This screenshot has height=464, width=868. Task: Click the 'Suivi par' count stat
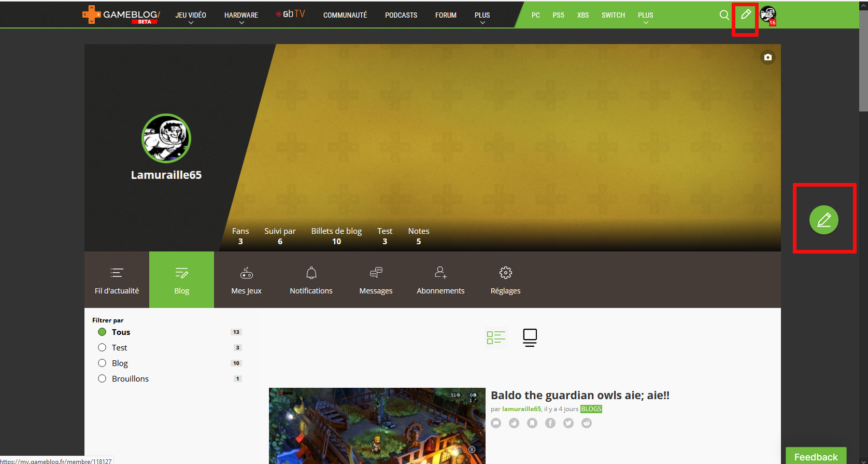[280, 236]
